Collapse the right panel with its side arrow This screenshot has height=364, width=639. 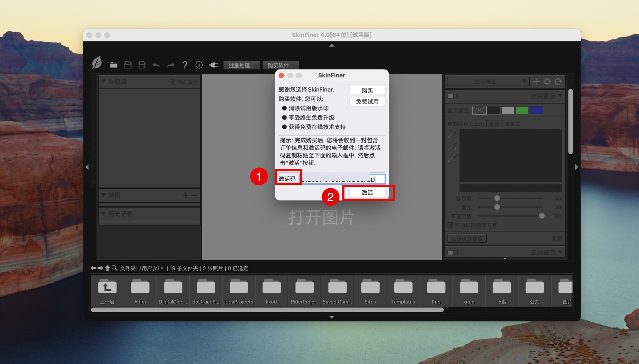coord(576,167)
